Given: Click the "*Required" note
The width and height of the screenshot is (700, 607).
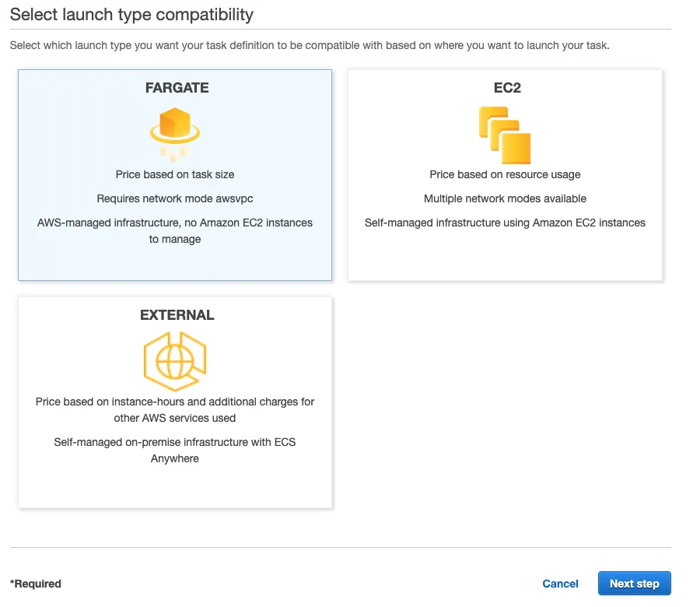Looking at the screenshot, I should point(36,584).
